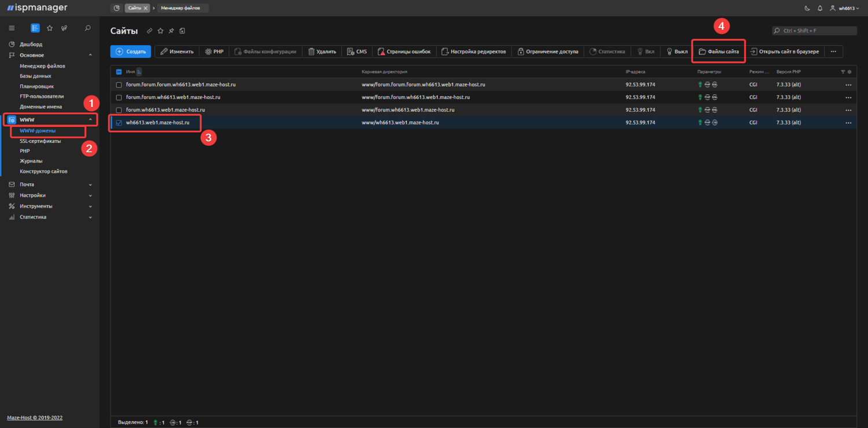Click the hamburger menu icon in sidebar
The width and height of the screenshot is (868, 428).
coord(12,28)
